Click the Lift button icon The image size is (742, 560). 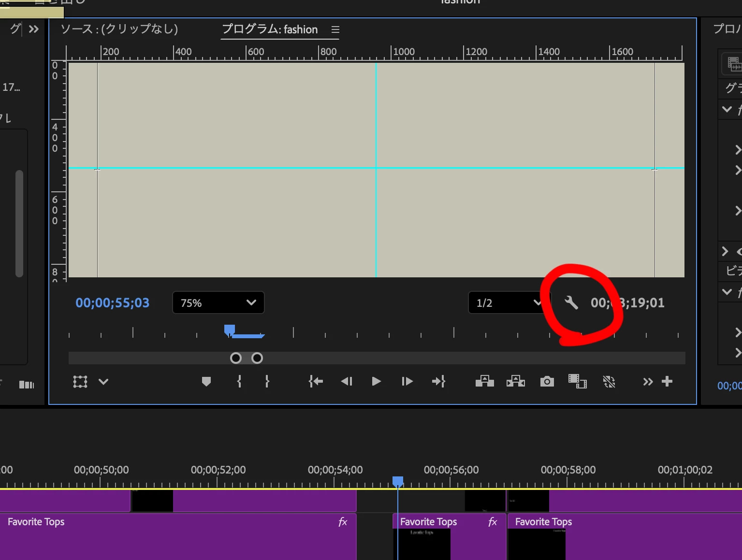484,382
